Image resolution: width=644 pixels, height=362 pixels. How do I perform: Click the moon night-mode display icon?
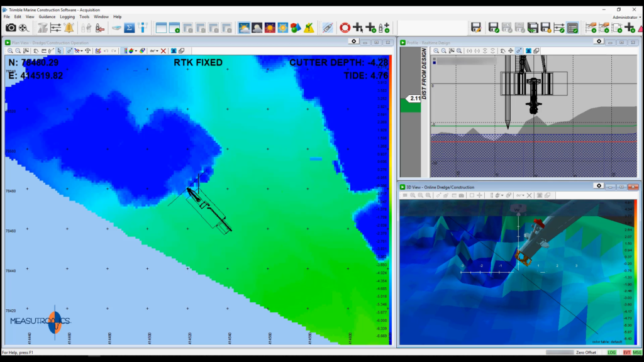257,28
